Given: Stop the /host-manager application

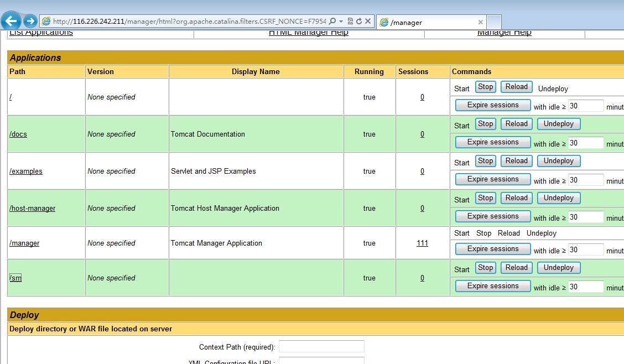Looking at the screenshot, I should [x=486, y=197].
